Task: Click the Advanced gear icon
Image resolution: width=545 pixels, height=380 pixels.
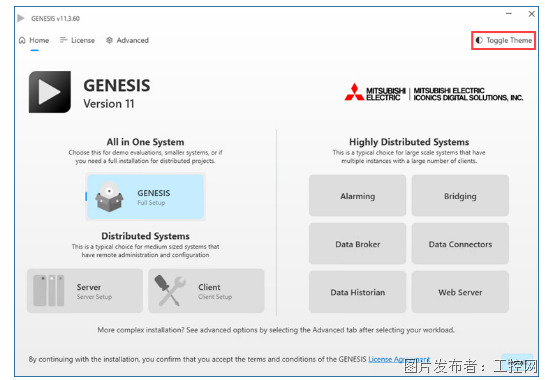Action: pyautogui.click(x=109, y=40)
